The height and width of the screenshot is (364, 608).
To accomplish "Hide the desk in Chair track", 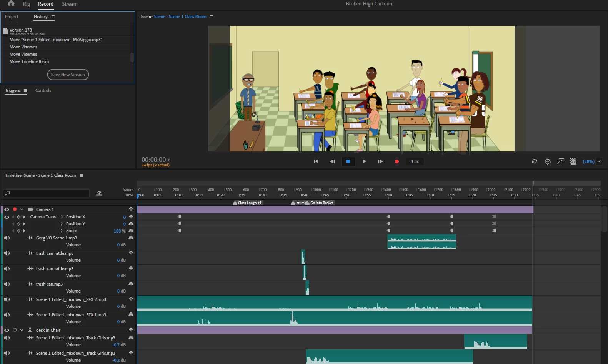I will 7,330.
